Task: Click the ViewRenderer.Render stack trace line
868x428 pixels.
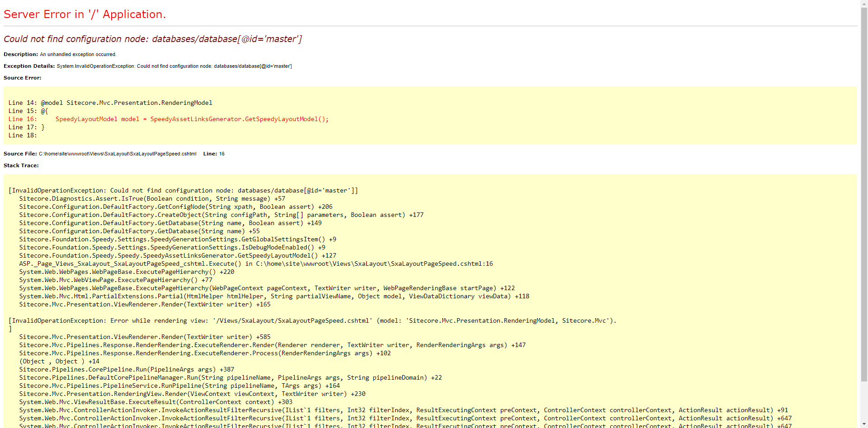Action: point(145,304)
